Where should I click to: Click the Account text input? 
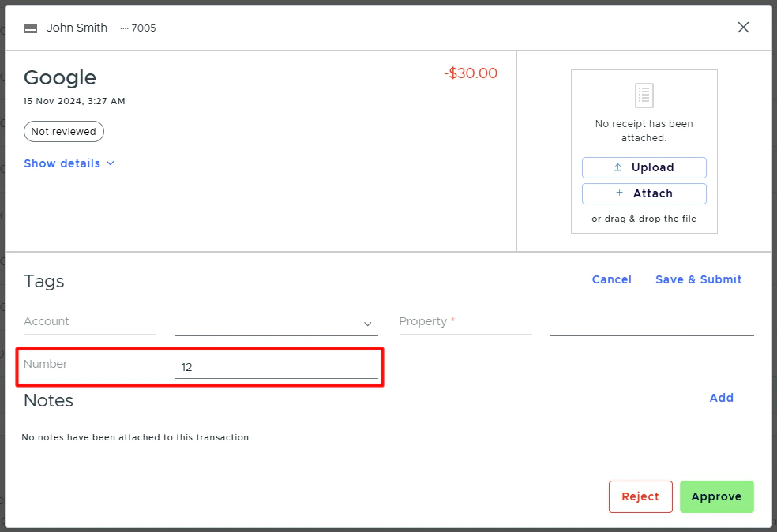click(x=89, y=321)
